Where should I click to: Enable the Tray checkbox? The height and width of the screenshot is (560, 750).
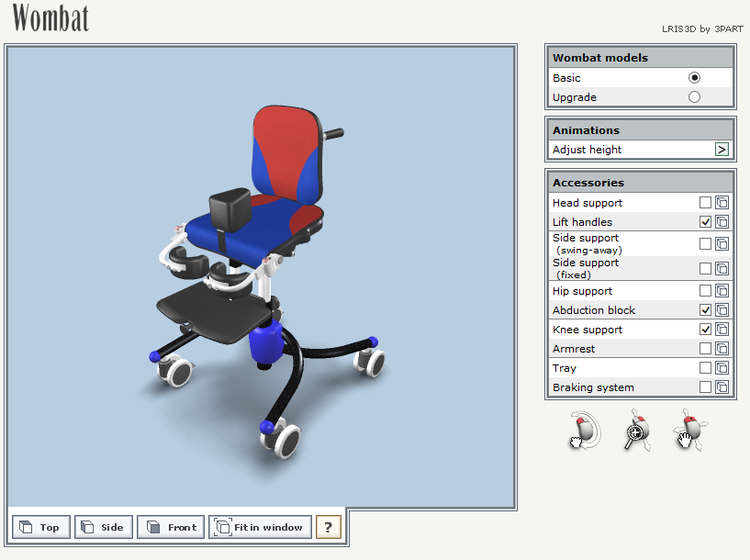pyautogui.click(x=705, y=367)
